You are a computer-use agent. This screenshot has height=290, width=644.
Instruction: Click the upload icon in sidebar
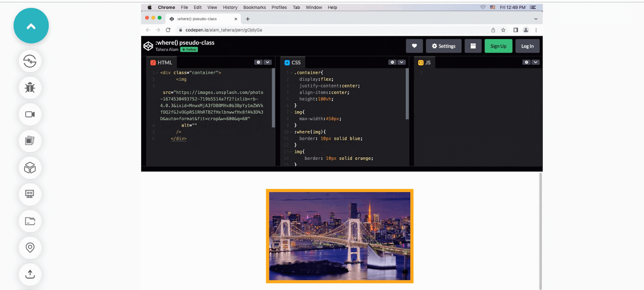click(x=30, y=274)
